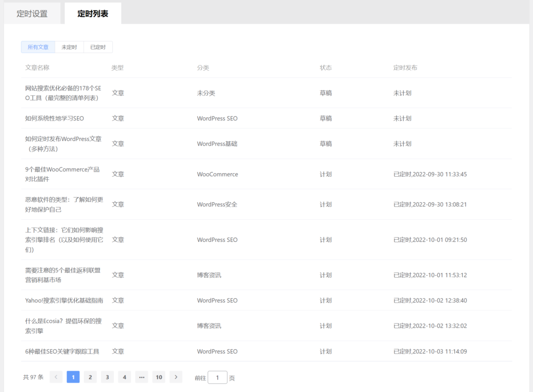The image size is (533, 392).
Task: Click the 定时发布 column header
Action: pos(405,68)
